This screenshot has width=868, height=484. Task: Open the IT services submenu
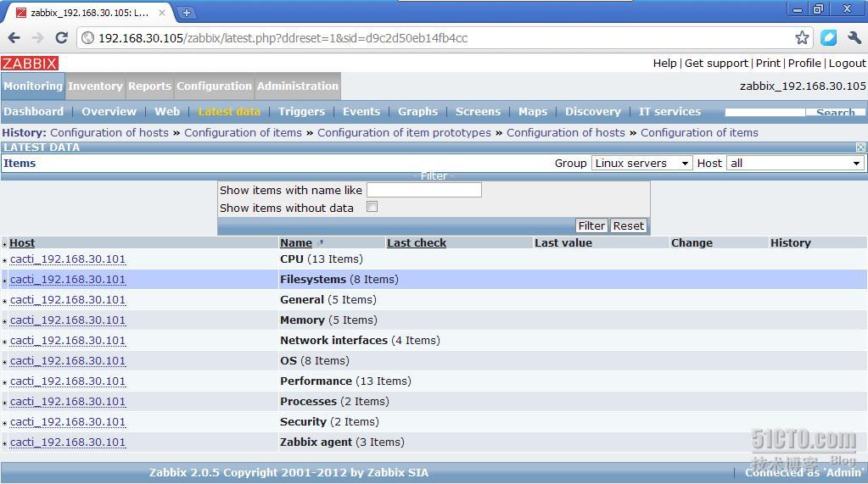(x=669, y=112)
